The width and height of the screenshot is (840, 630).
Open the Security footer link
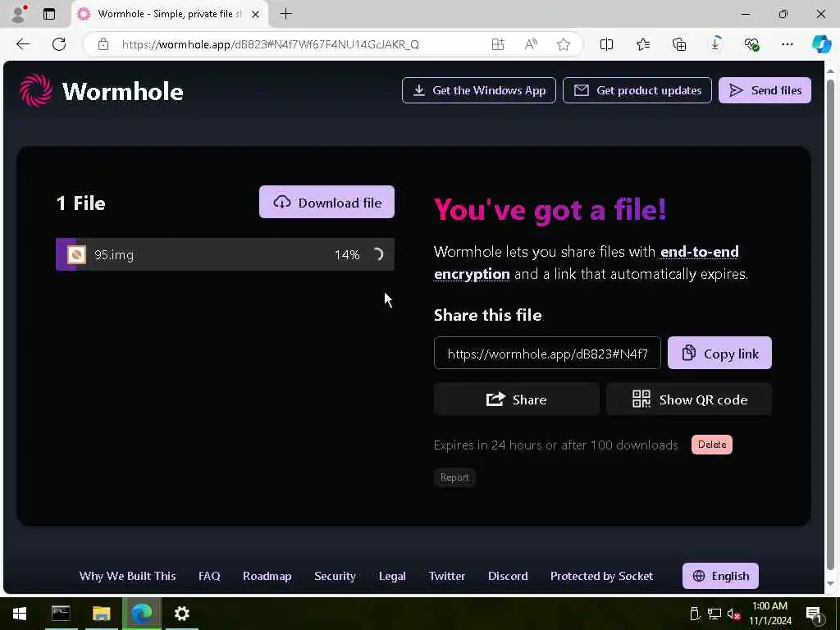click(335, 576)
